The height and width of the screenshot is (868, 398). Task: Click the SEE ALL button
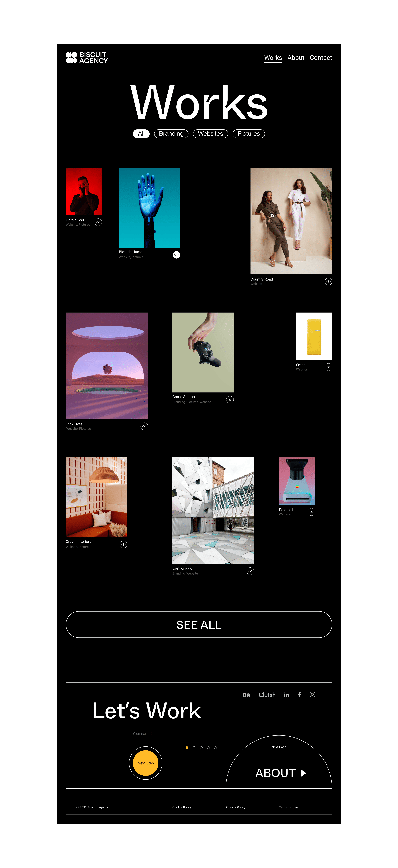point(199,624)
